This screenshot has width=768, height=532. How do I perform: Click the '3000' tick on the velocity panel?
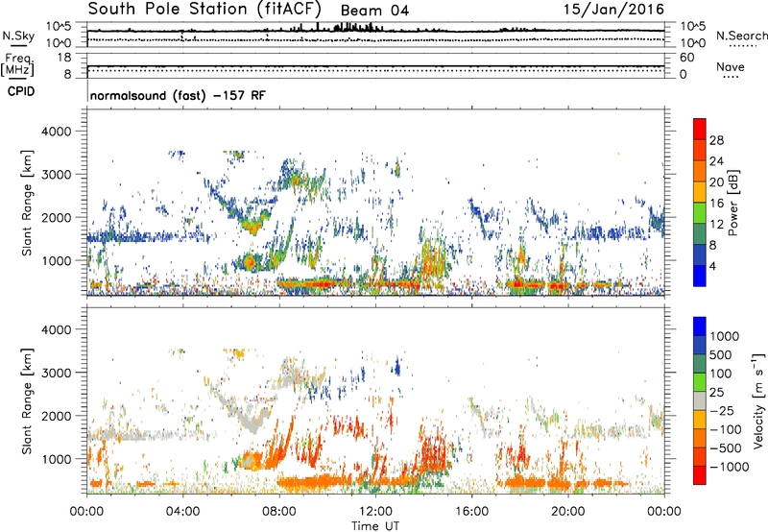coord(56,373)
